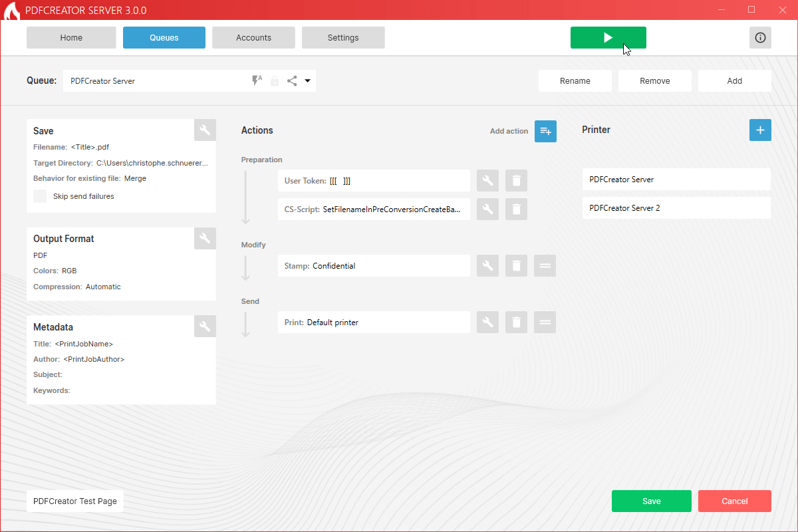798x532 pixels.
Task: Edit the CS-Script action wrench
Action: (x=487, y=209)
